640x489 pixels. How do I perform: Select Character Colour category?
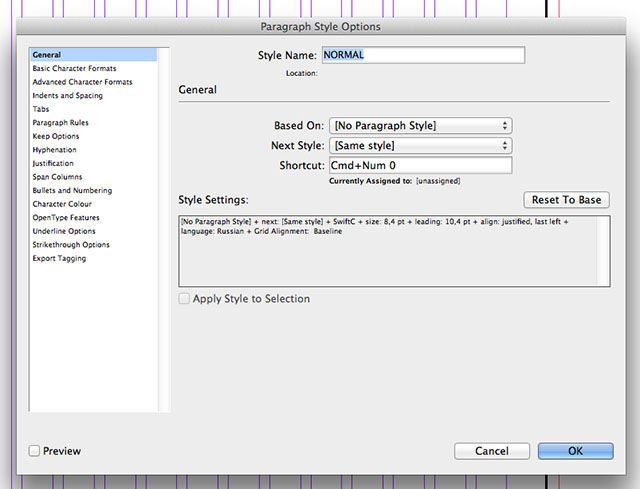pyautogui.click(x=62, y=204)
